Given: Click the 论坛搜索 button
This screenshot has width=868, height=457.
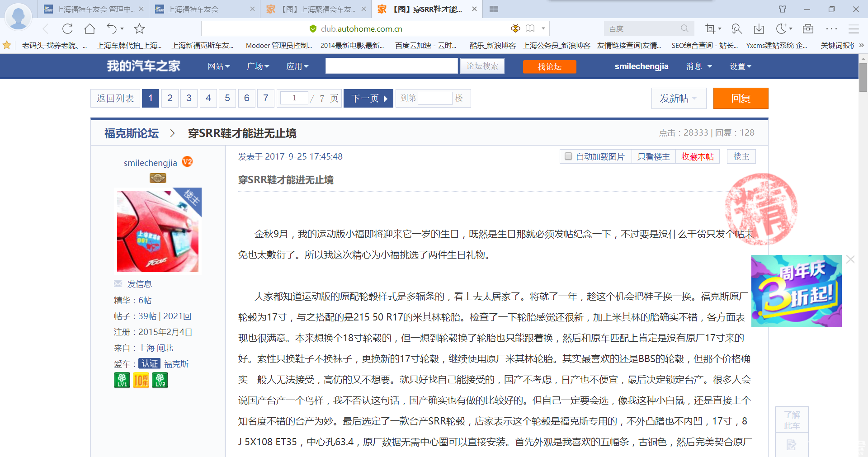Looking at the screenshot, I should coord(482,66).
